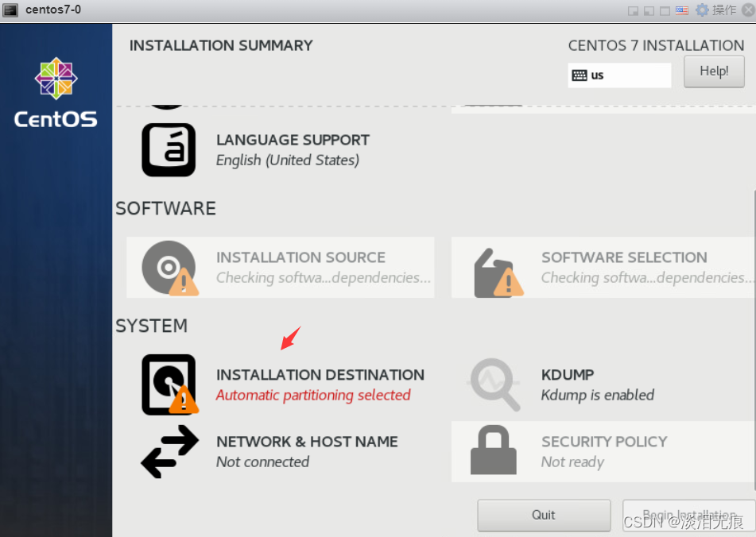The width and height of the screenshot is (756, 537).
Task: Click 'Kdump is enabled' status text
Action: pos(597,396)
